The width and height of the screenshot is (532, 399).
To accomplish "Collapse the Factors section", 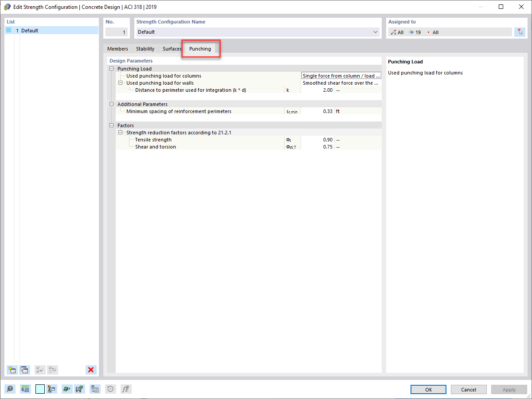I will [x=111, y=125].
